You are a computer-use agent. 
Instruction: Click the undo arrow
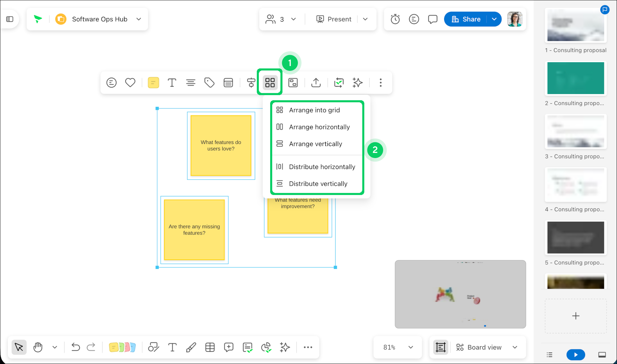[x=75, y=348]
